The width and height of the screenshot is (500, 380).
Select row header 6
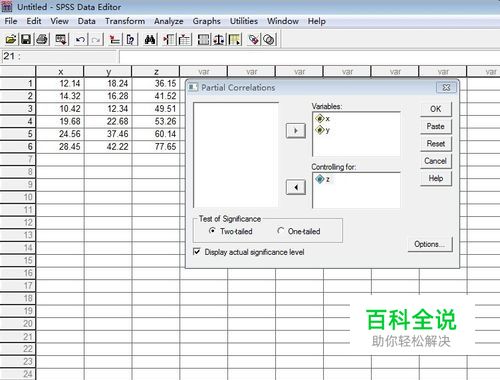[18, 147]
